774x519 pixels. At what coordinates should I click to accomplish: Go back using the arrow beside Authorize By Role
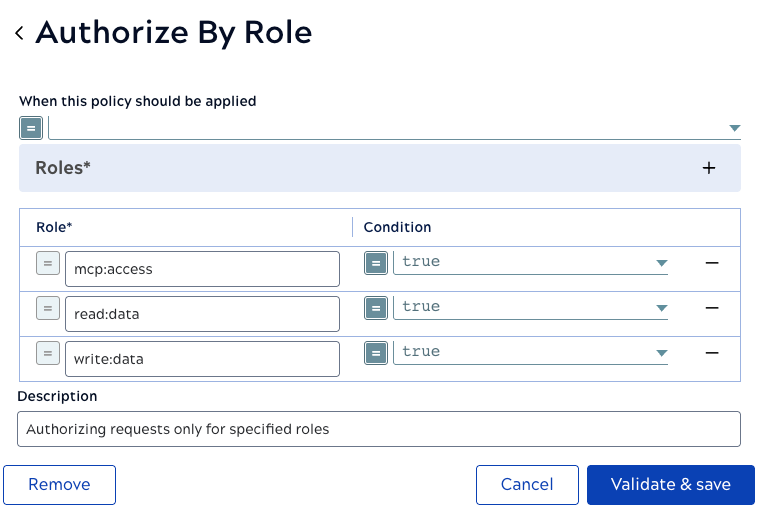click(x=19, y=33)
